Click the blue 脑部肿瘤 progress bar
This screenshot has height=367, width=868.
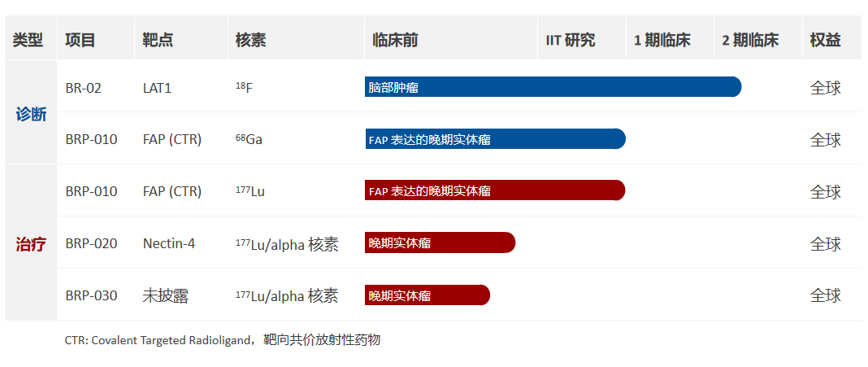pyautogui.click(x=553, y=87)
